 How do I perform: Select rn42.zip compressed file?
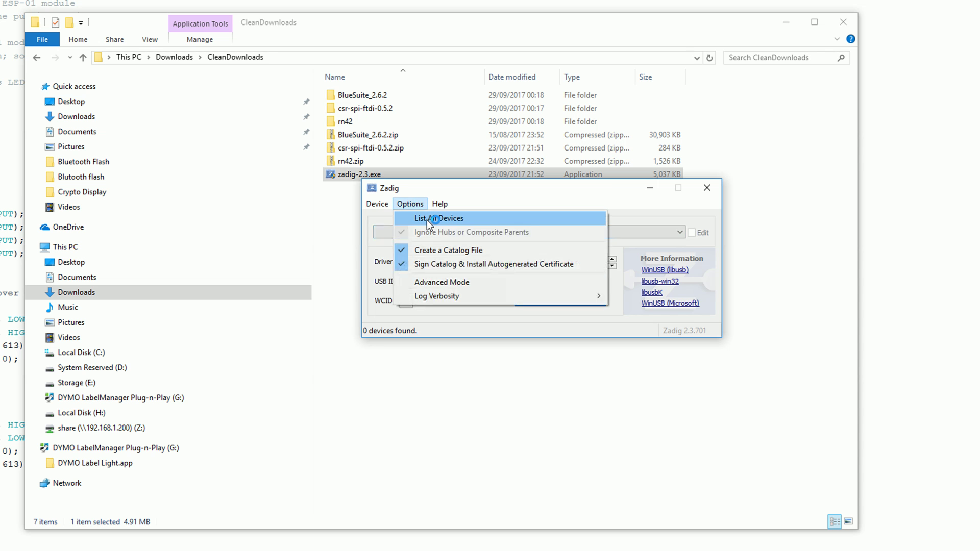pos(351,160)
